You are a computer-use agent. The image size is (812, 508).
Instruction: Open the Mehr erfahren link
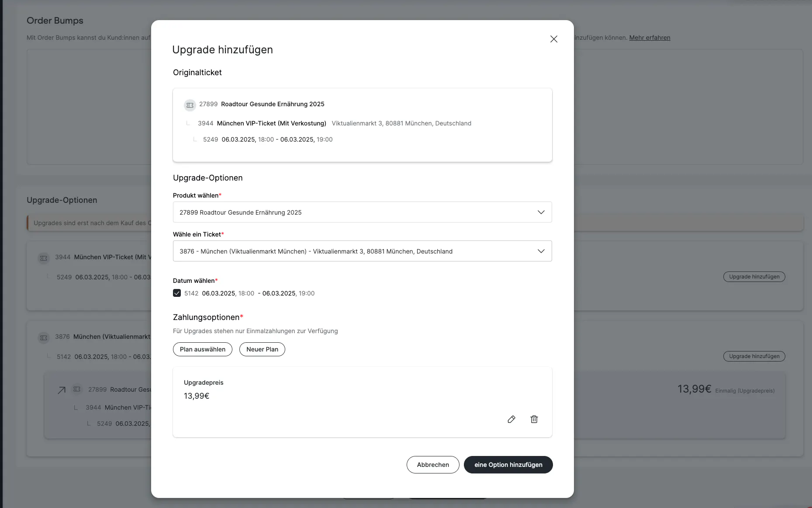(x=650, y=38)
